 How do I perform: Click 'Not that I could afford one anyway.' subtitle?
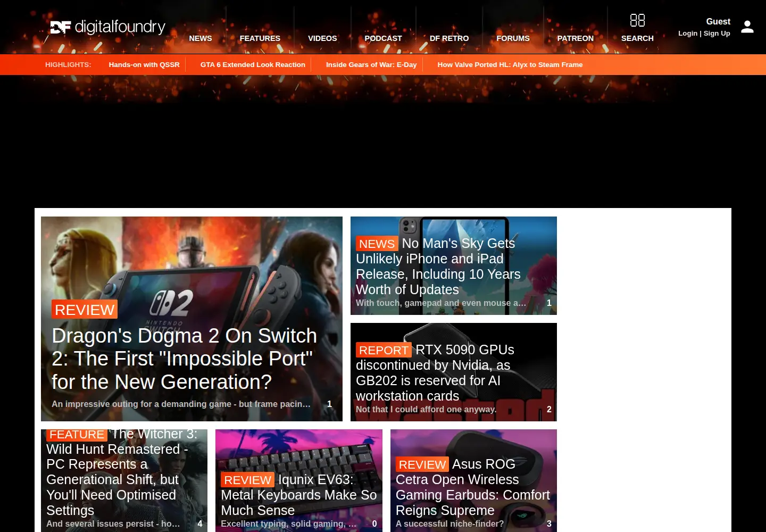pos(426,410)
